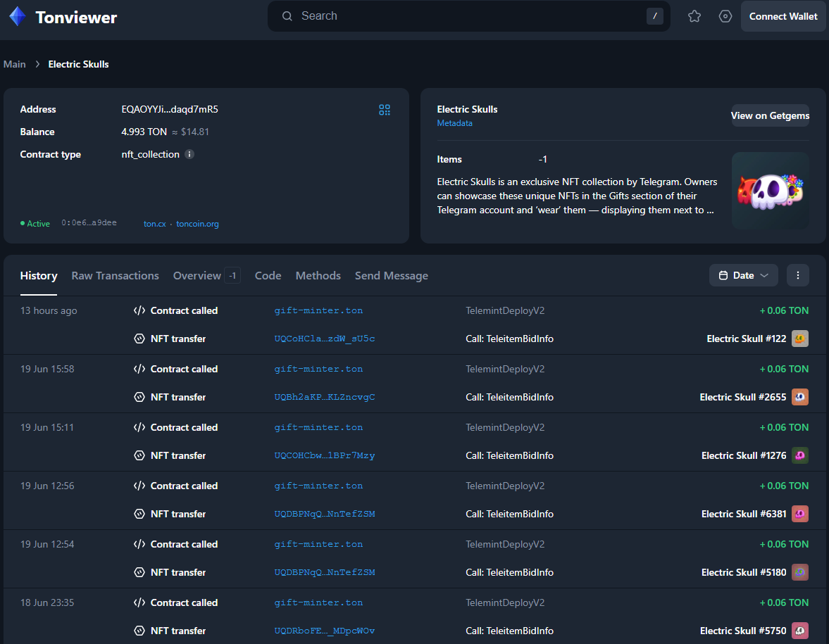This screenshot has width=829, height=644.
Task: Click info icon beside nft_collection
Action: [x=189, y=154]
